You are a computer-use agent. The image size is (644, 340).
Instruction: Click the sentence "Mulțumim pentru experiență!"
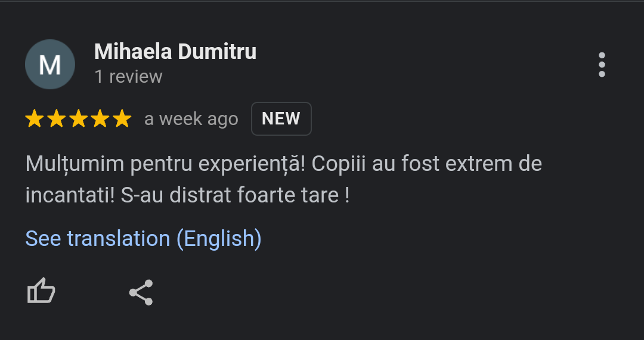point(166,163)
